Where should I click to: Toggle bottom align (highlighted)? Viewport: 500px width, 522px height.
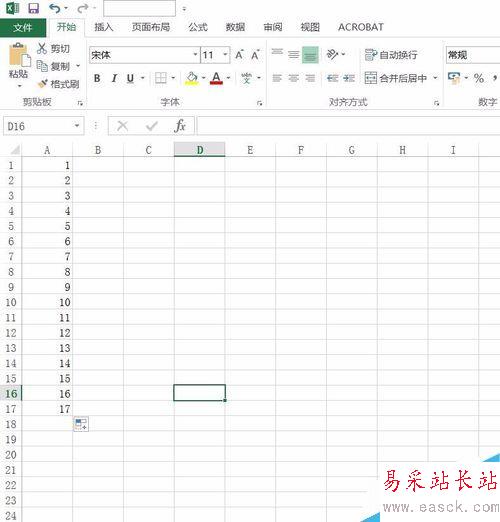pyautogui.click(x=310, y=55)
